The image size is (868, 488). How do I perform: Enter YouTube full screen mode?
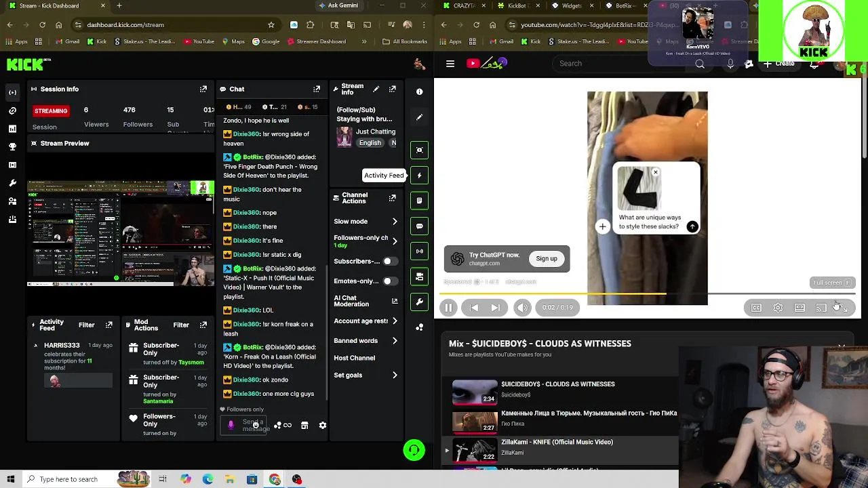(842, 308)
